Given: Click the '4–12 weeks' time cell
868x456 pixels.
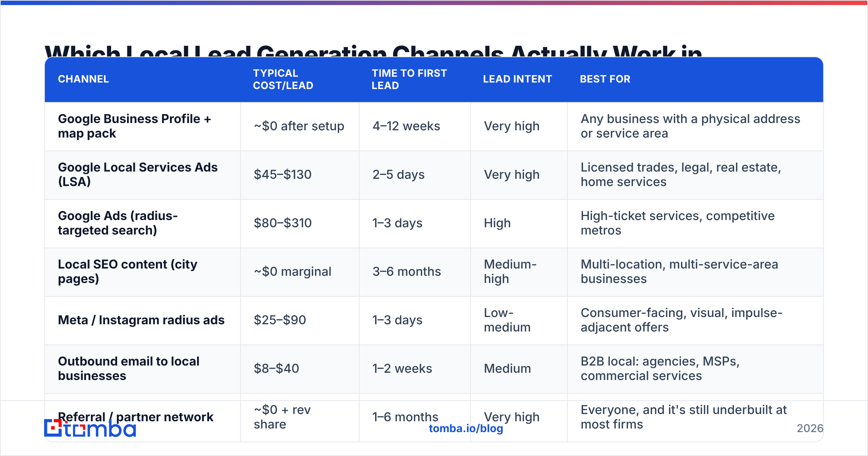Looking at the screenshot, I should tap(406, 126).
